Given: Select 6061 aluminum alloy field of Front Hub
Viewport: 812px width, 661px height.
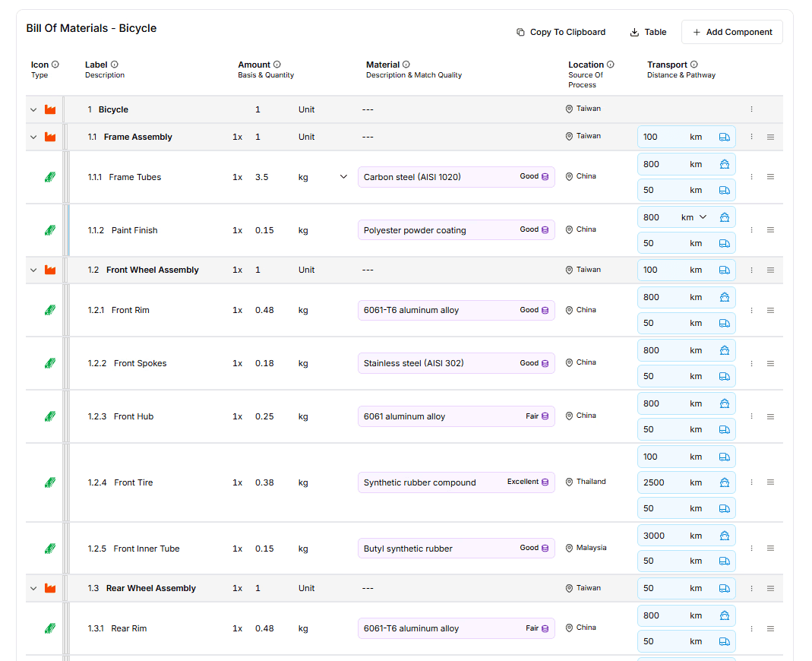Looking at the screenshot, I should coord(457,416).
